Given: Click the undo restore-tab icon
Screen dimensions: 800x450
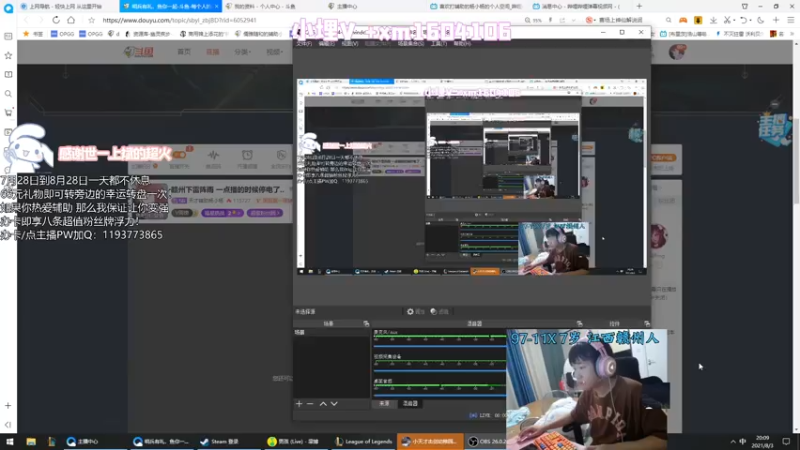Looking at the screenshot, I should point(744,20).
